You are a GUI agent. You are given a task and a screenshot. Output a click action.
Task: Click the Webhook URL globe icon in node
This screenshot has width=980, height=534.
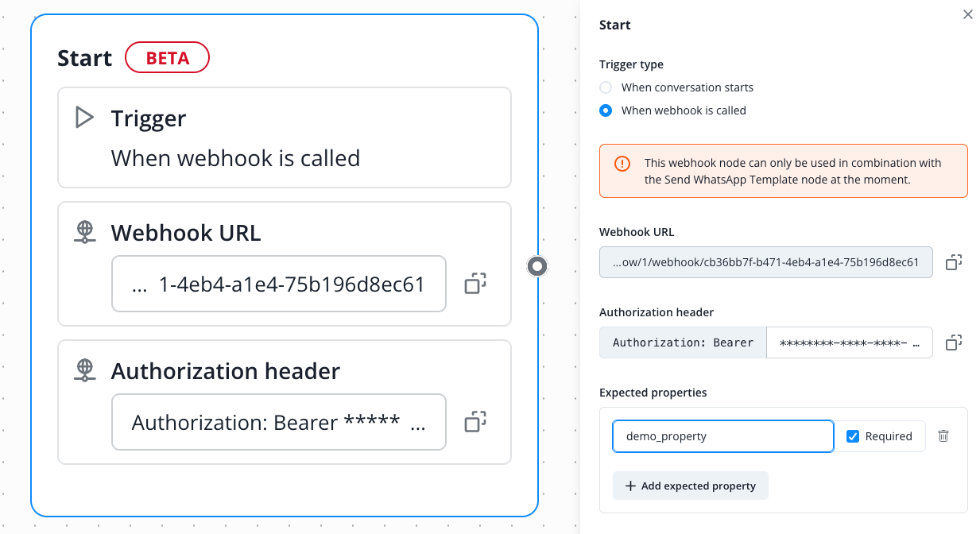[x=85, y=232]
